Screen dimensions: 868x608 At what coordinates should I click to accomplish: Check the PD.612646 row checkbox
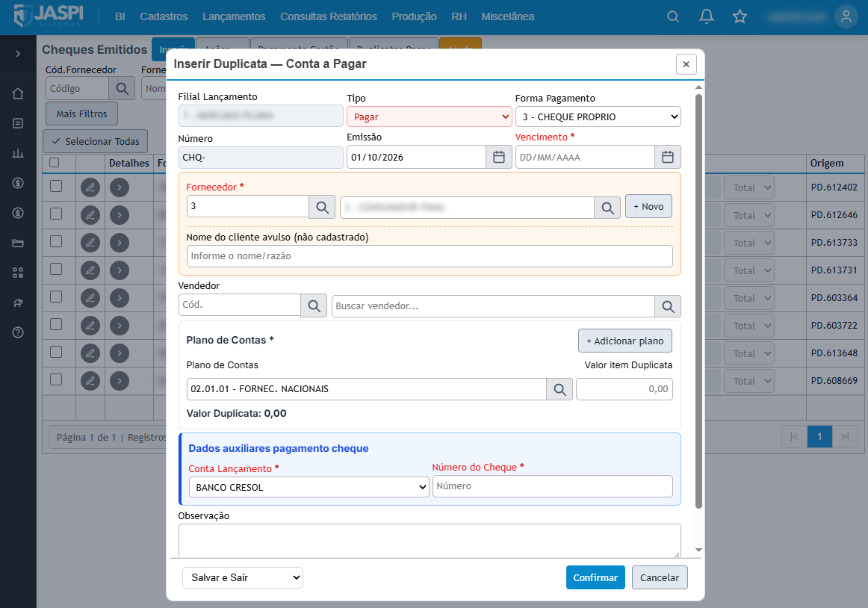click(x=56, y=214)
